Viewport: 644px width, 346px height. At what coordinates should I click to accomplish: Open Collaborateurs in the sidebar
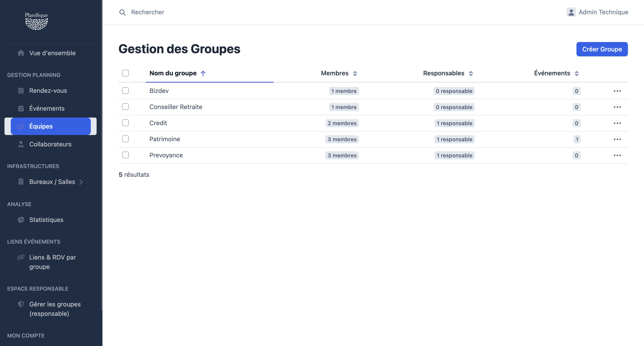point(51,144)
